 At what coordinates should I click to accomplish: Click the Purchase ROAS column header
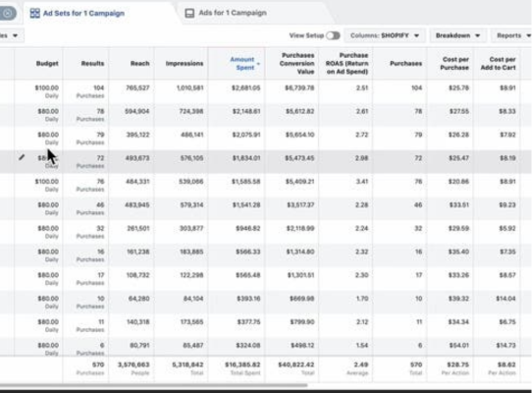pos(347,64)
